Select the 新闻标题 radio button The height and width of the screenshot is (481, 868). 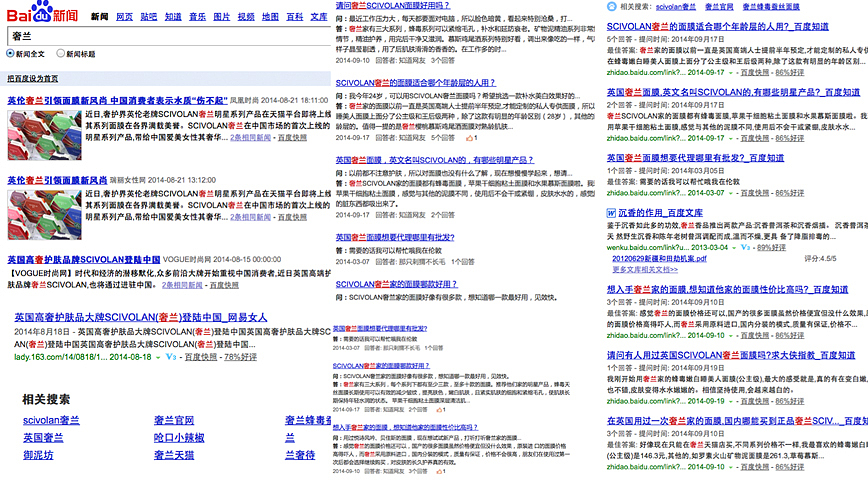(x=60, y=53)
